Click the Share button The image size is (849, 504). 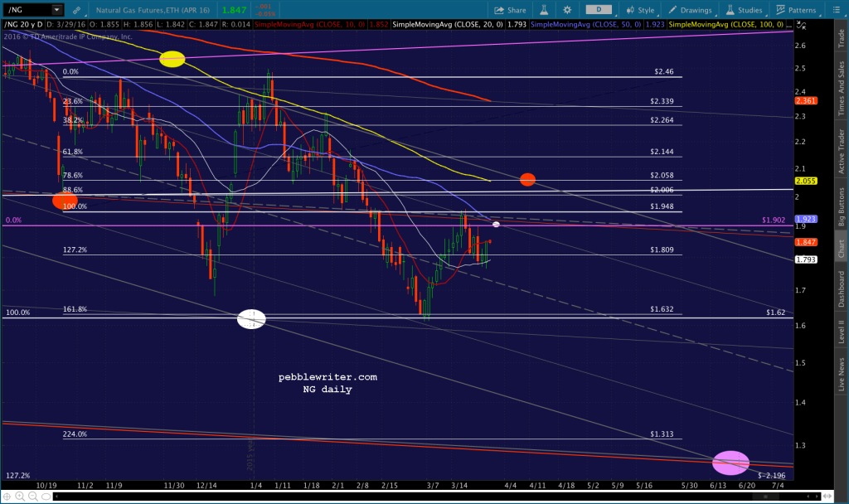tap(510, 10)
